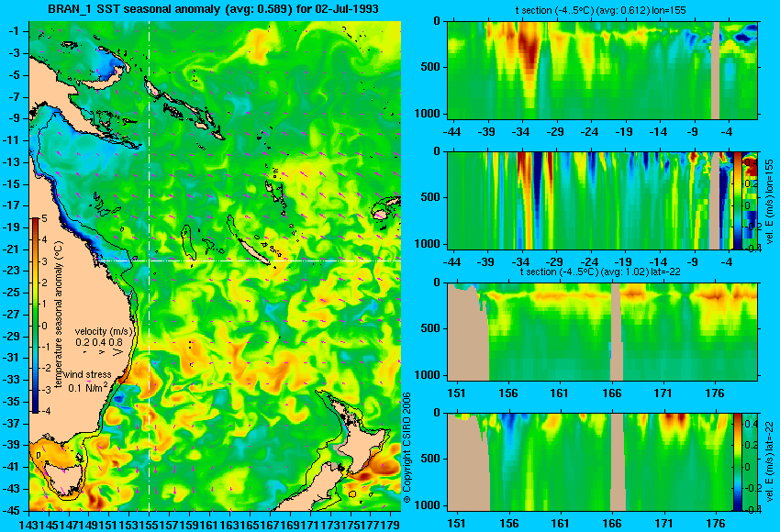Click the "-44" axis label under the lon=155 temperature section
780x532 pixels.
(451, 132)
